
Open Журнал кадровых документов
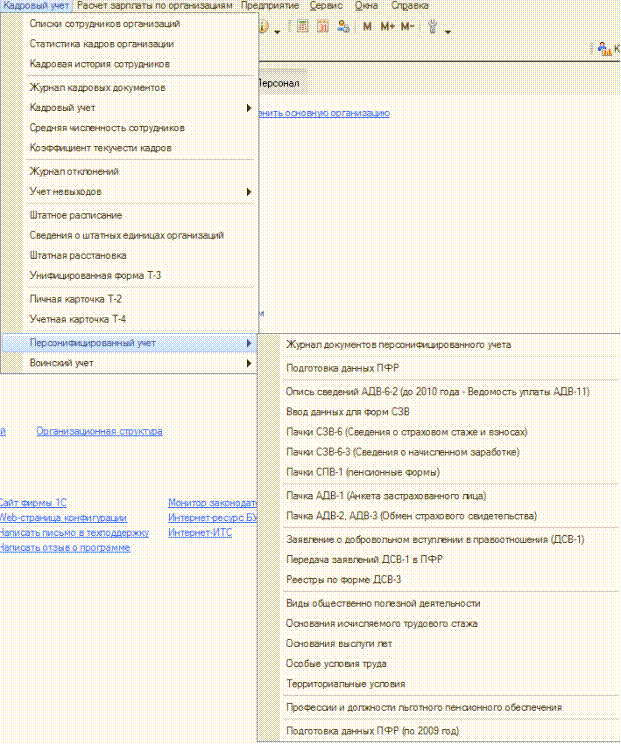130,87
